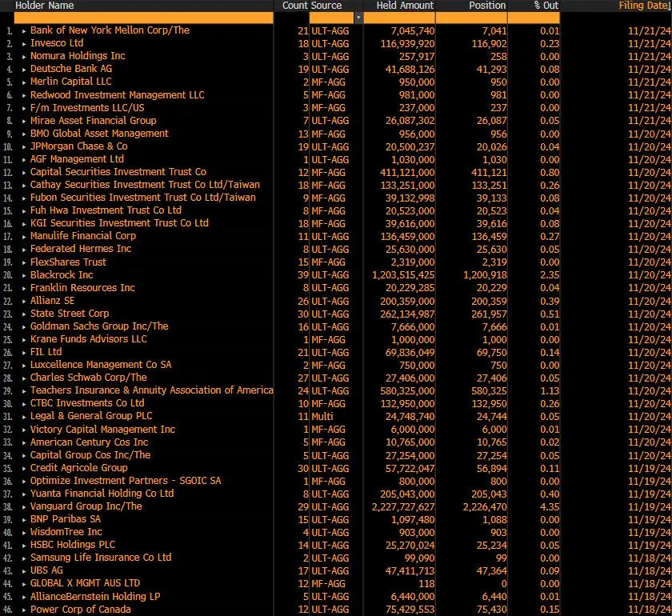Open the JPMorgan Chase & Co holder link
This screenshot has height=616, width=672.
pos(78,146)
